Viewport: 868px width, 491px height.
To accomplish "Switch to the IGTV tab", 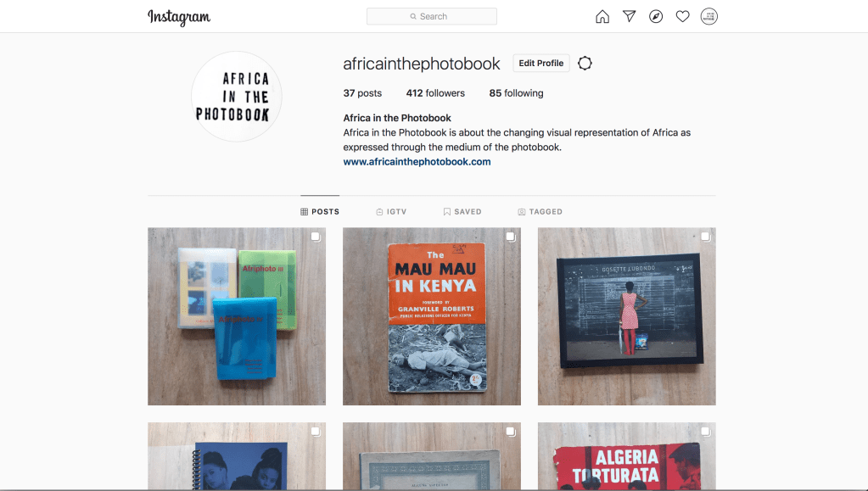I will 391,212.
